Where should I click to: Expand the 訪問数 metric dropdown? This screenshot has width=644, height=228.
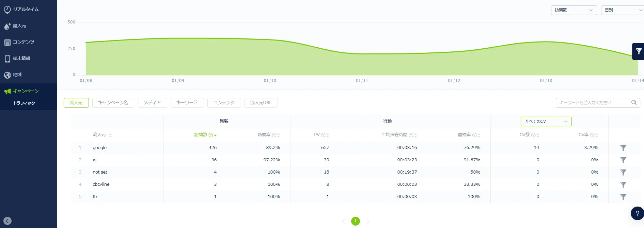tap(574, 10)
